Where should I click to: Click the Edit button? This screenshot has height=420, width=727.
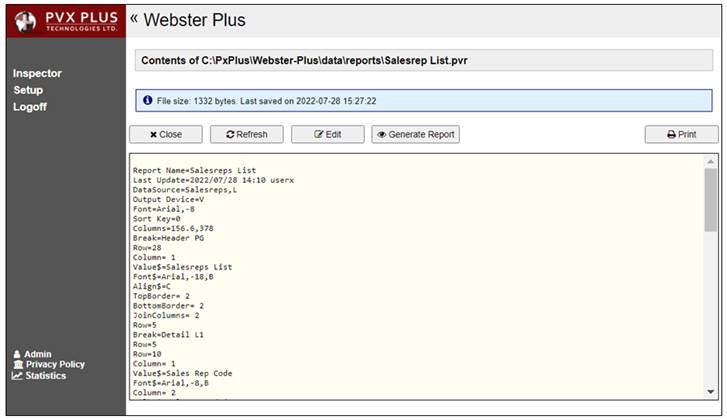[x=328, y=134]
